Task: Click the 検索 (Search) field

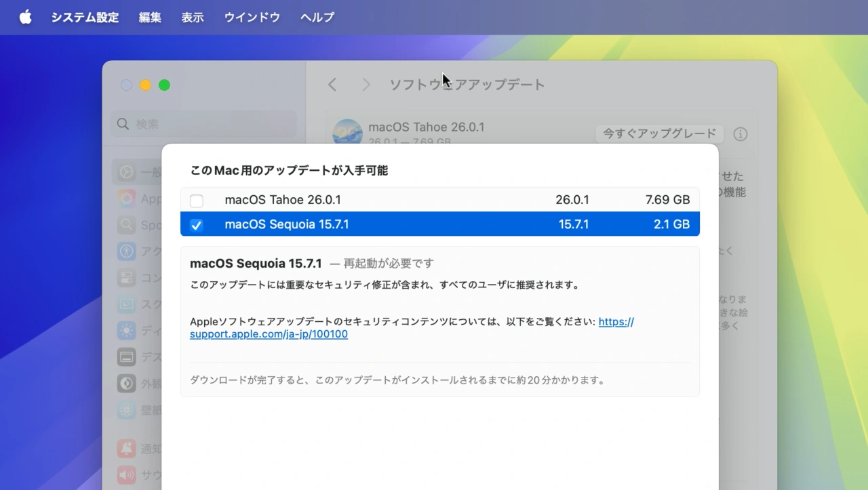Action: point(203,124)
